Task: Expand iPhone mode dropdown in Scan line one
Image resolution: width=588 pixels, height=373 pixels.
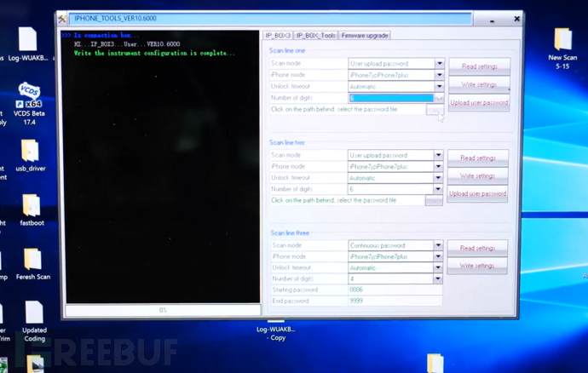Action: 440,75
